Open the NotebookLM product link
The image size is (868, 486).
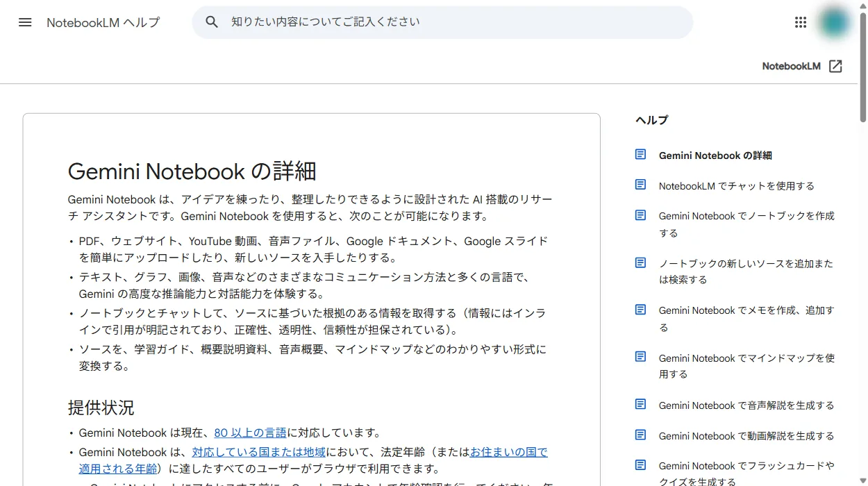click(x=792, y=66)
